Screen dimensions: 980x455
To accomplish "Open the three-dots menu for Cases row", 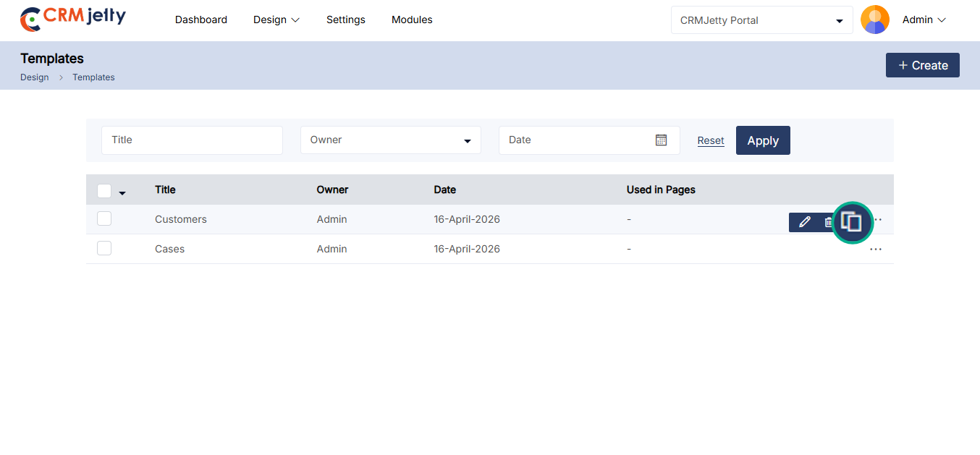I will pyautogui.click(x=876, y=250).
